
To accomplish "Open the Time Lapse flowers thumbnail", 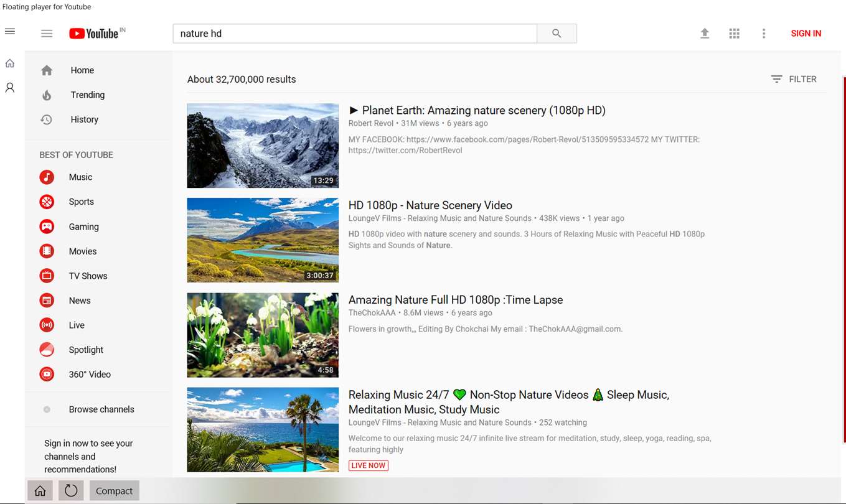I will (x=263, y=335).
